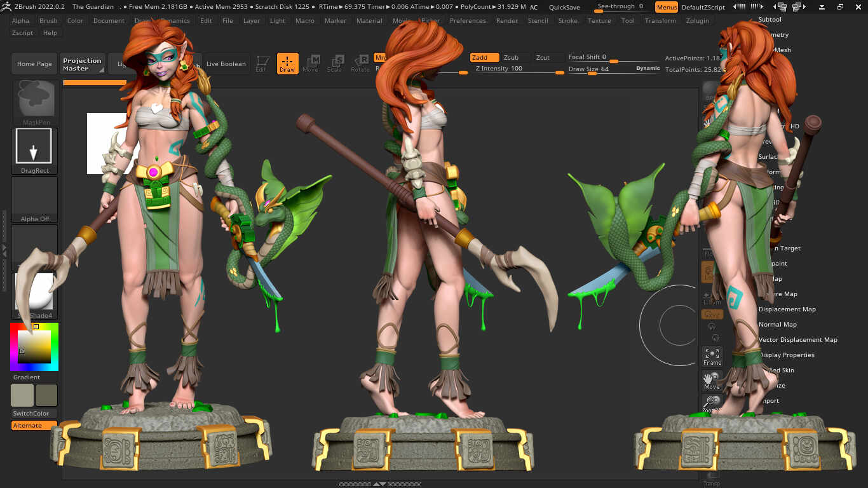Open Projection Master dropdown
Viewport: 868px width, 488px height.
[x=83, y=64]
